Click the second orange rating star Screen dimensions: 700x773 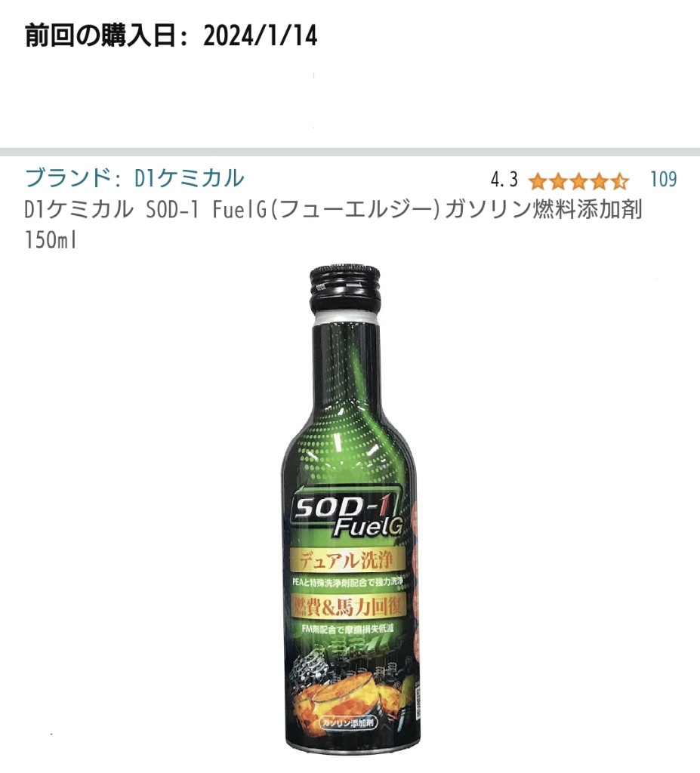tap(558, 181)
